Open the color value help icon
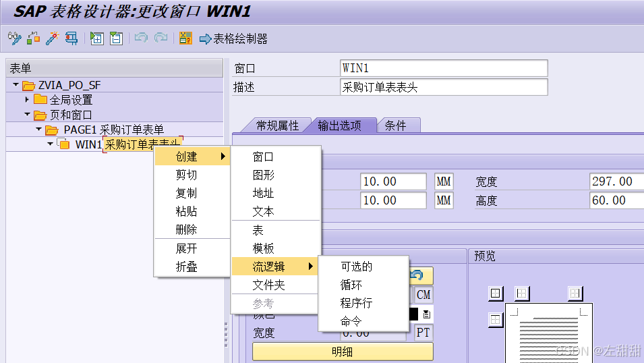Viewport: 644px width, 363px height. point(426,314)
